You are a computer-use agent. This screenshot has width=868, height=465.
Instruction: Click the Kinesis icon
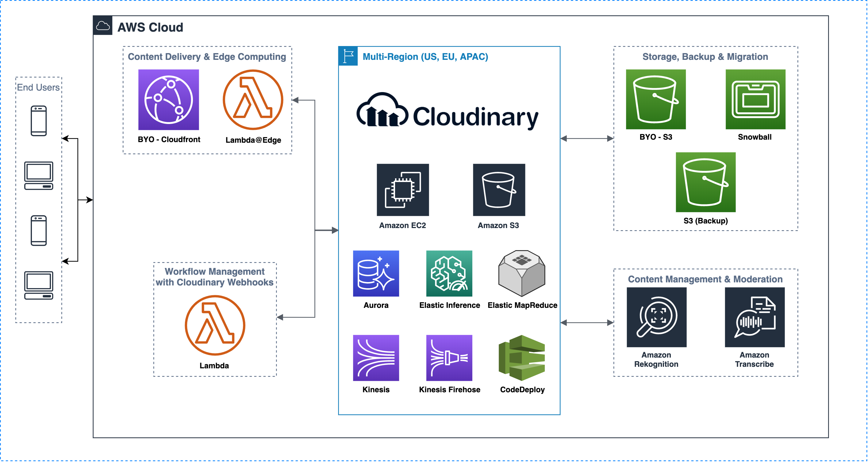tap(376, 358)
